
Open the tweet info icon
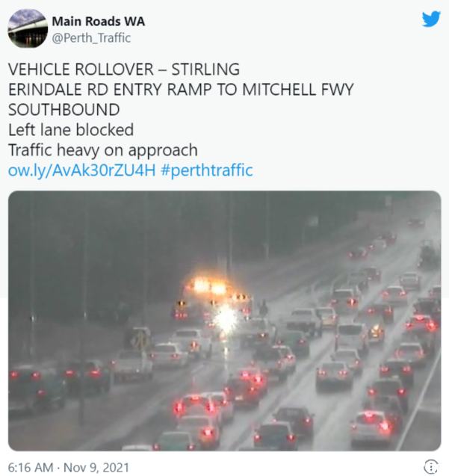coord(431,466)
